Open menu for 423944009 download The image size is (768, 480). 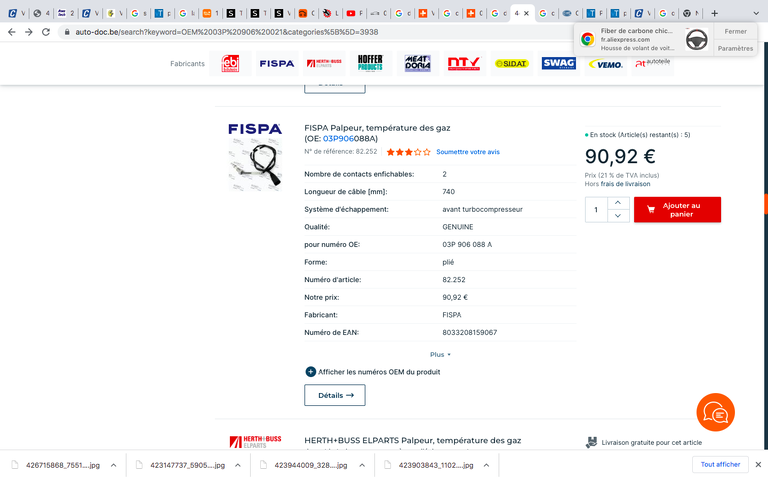(x=362, y=465)
